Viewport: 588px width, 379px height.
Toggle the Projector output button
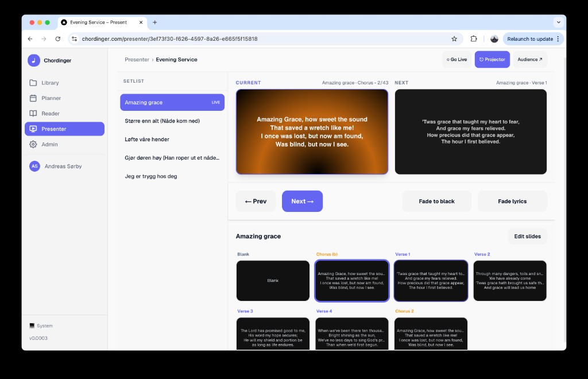492,60
